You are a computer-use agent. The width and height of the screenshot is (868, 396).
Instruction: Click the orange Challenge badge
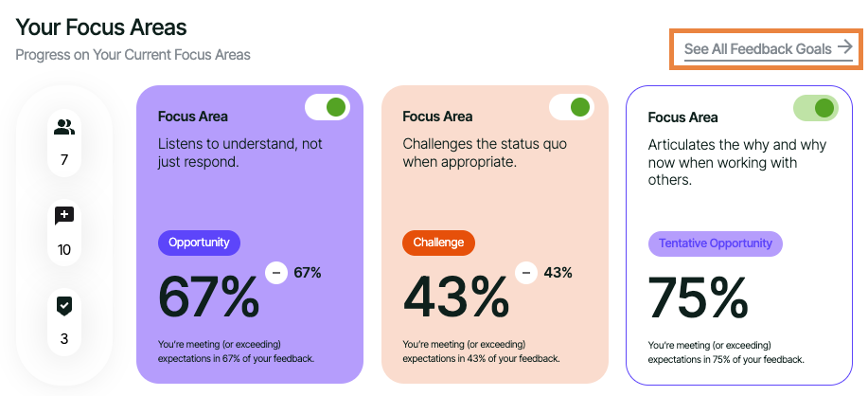point(438,243)
